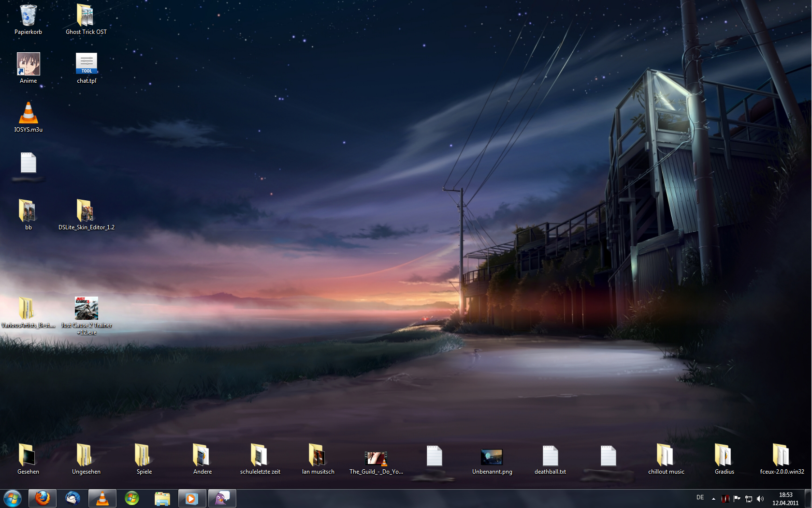Select the Papierkorb recycle bin icon
The width and height of the screenshot is (812, 508).
pyautogui.click(x=29, y=16)
